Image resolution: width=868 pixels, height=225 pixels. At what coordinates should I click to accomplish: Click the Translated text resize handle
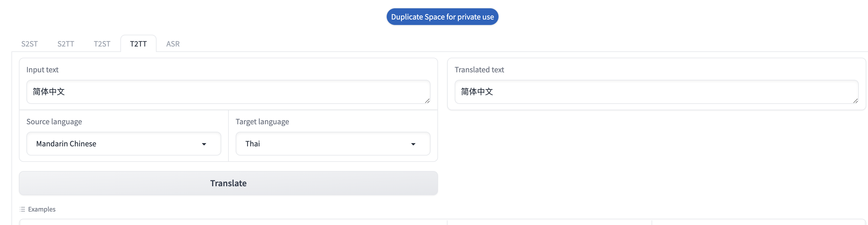(x=856, y=100)
